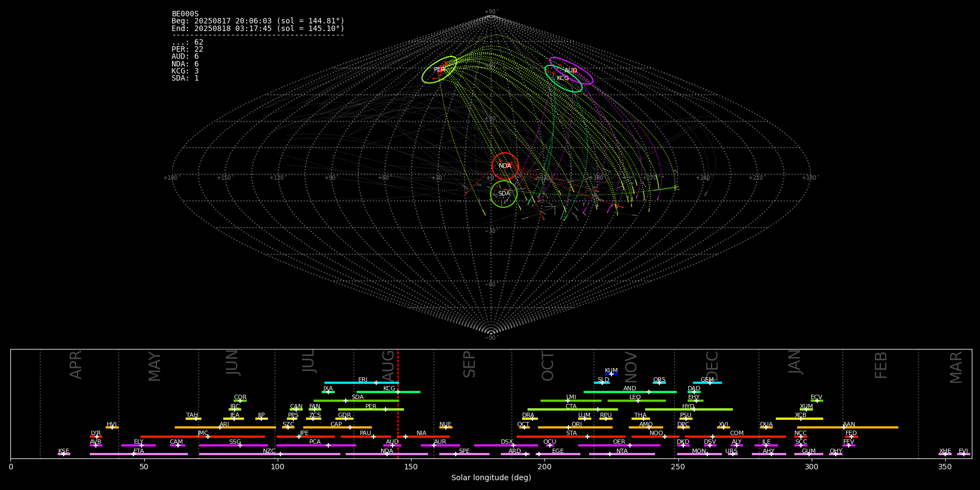Click the DEC month label in the timeline
980x490 pixels.
(x=712, y=366)
